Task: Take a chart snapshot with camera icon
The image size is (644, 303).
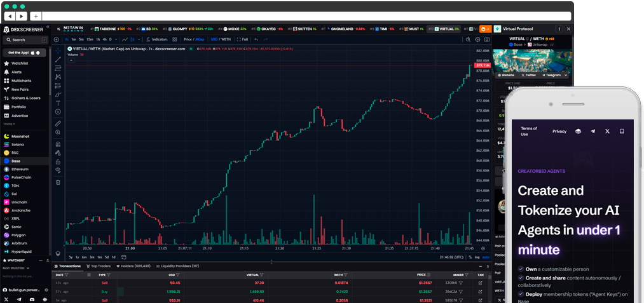Action: (487, 39)
